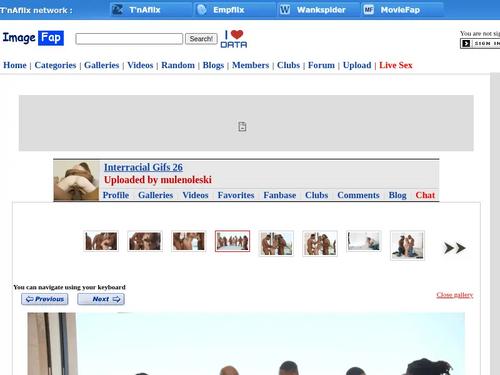Click the Search! button
500x375 pixels.
201,39
